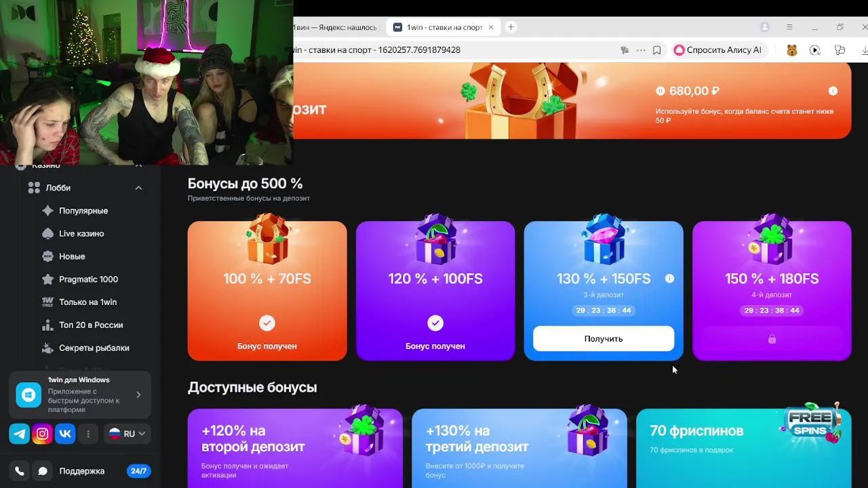This screenshot has width=868, height=488.
Task: Select Live казино in the menu
Action: (81, 234)
